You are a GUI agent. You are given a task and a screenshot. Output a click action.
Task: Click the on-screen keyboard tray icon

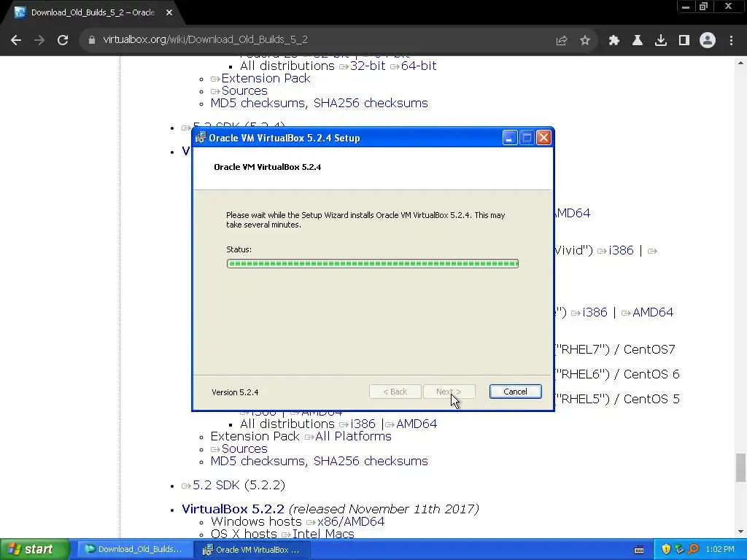click(x=639, y=550)
